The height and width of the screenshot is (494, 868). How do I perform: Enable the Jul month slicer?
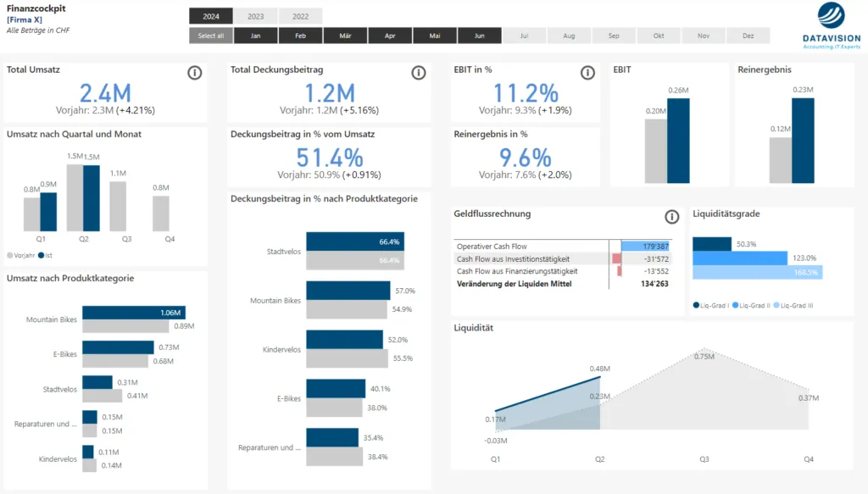tap(524, 36)
